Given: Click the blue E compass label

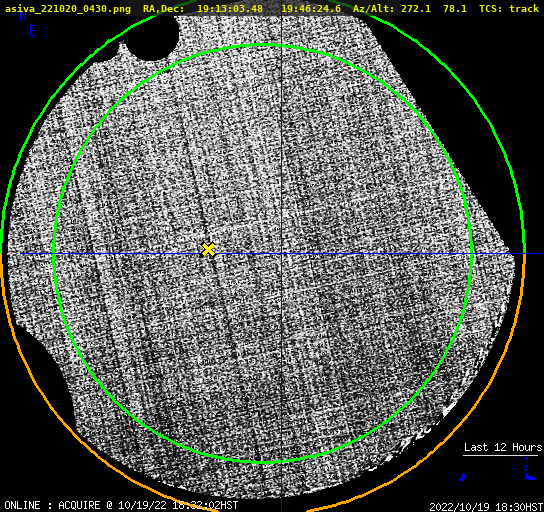Looking at the screenshot, I should tap(33, 31).
